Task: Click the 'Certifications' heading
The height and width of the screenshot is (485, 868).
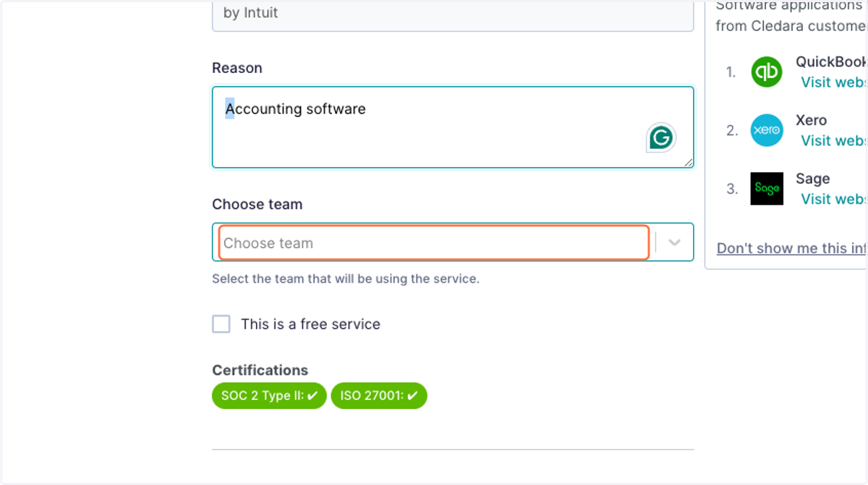Action: (x=260, y=370)
